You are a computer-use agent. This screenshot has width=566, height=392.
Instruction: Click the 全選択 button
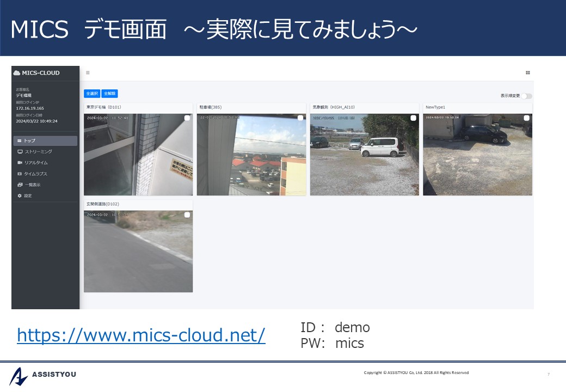pyautogui.click(x=92, y=94)
